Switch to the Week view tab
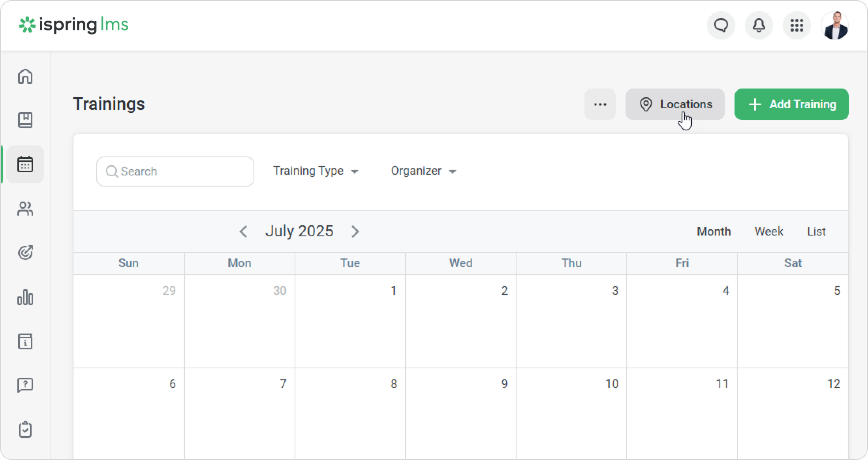This screenshot has width=868, height=460. tap(768, 232)
